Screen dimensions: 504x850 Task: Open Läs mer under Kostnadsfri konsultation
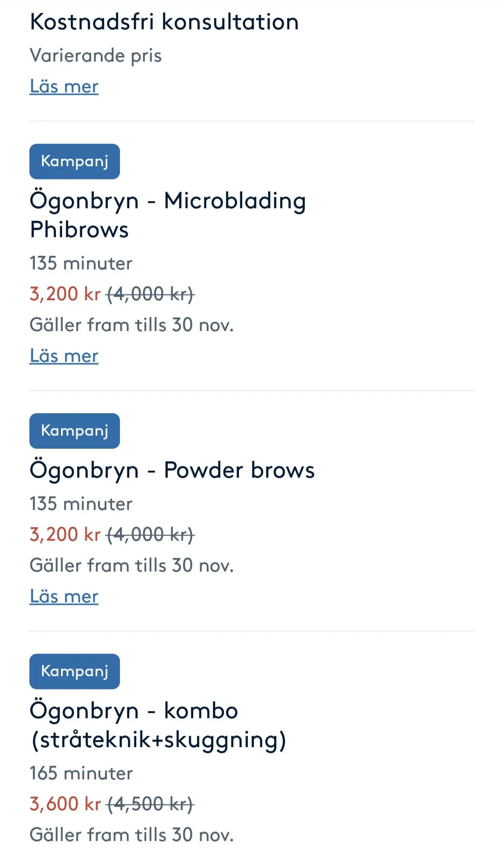coord(64,86)
